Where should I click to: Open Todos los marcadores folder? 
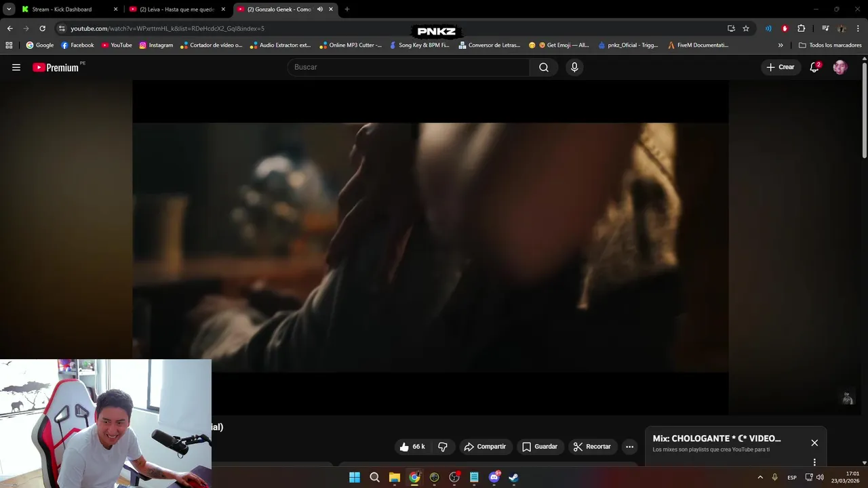(830, 45)
